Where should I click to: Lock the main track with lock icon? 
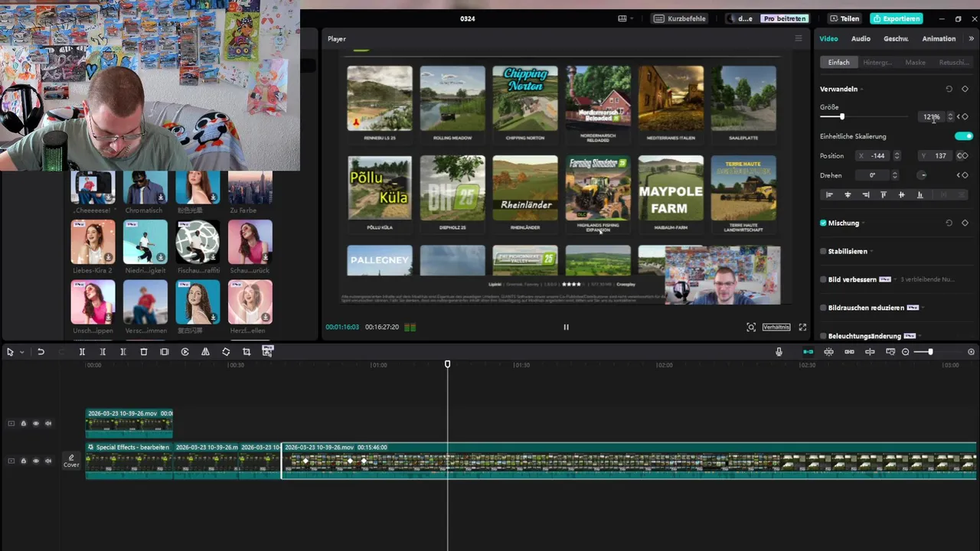click(x=23, y=461)
